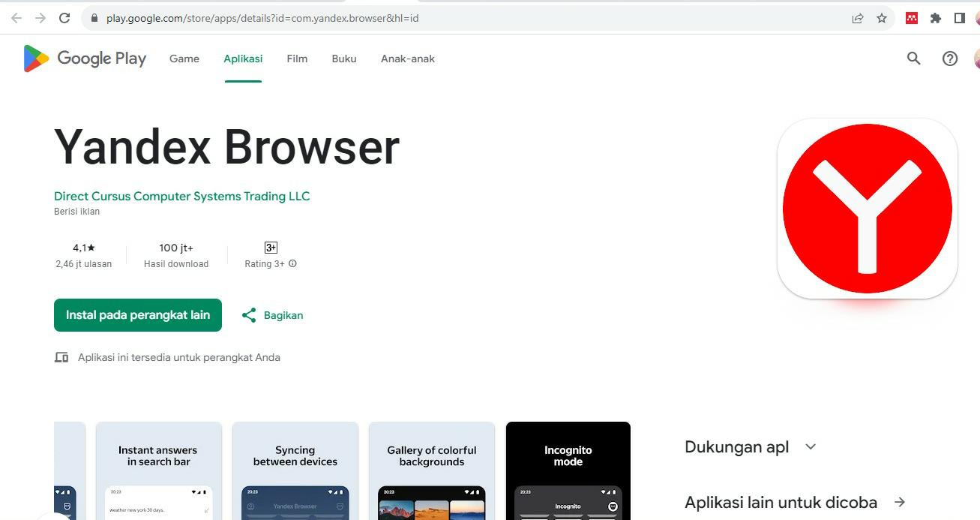Click Instal pada perangkat lain button
980x520 pixels.
coord(138,315)
